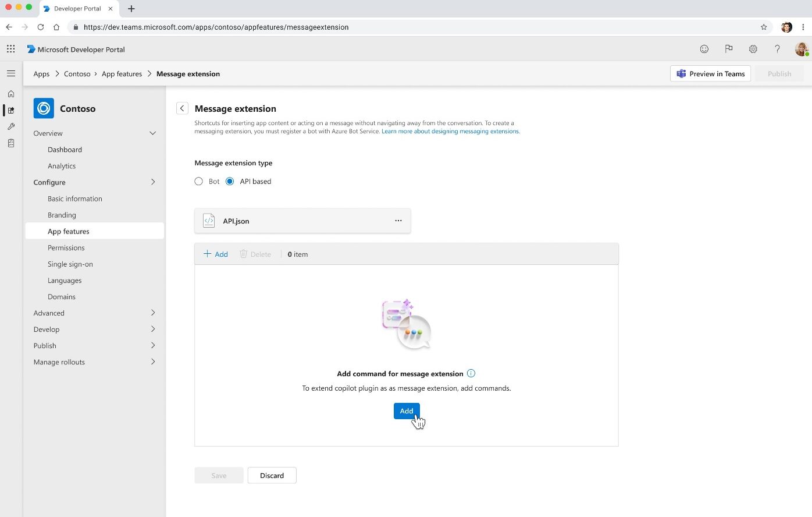This screenshot has width=812, height=517.
Task: Open Dashboard in the sidebar
Action: click(x=65, y=150)
